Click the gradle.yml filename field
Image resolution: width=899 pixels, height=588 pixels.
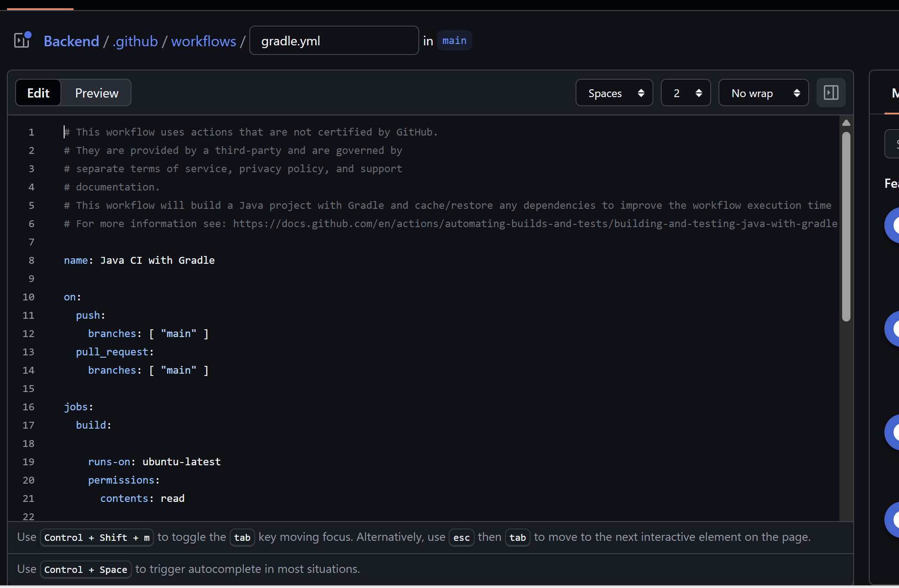(334, 41)
